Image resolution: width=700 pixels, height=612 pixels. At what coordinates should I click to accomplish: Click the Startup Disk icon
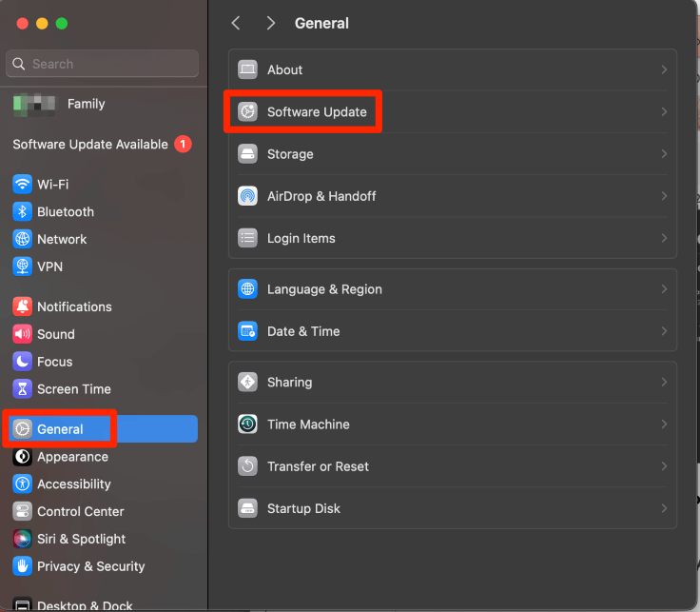pos(247,508)
